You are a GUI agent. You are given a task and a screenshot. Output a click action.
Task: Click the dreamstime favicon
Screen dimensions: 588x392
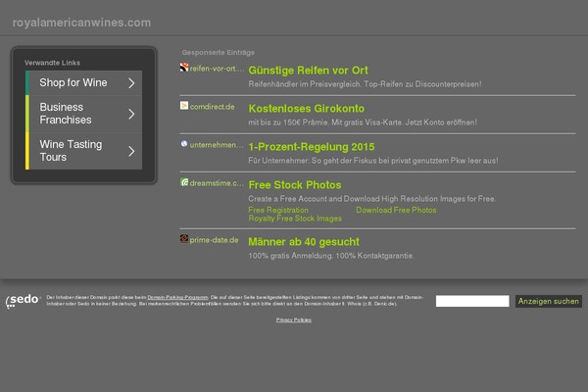pyautogui.click(x=184, y=182)
